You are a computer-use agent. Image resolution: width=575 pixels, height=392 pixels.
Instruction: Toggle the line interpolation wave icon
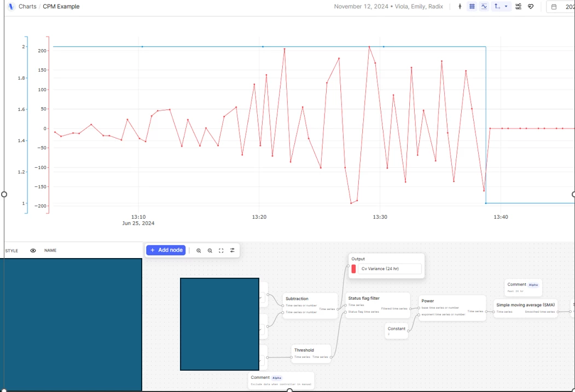click(x=484, y=7)
